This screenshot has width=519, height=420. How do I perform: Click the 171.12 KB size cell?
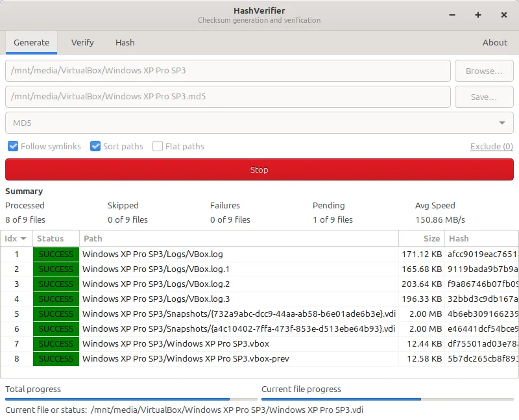pos(422,254)
